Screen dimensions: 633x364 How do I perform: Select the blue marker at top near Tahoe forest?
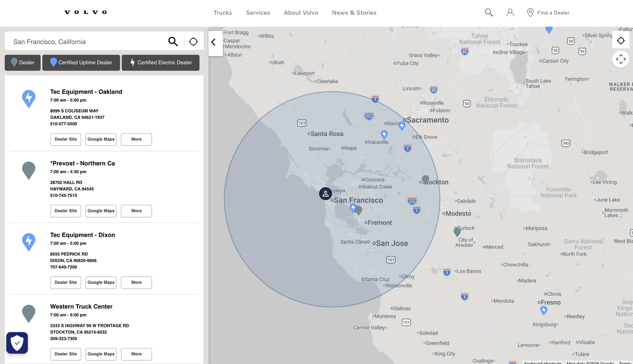click(x=549, y=30)
